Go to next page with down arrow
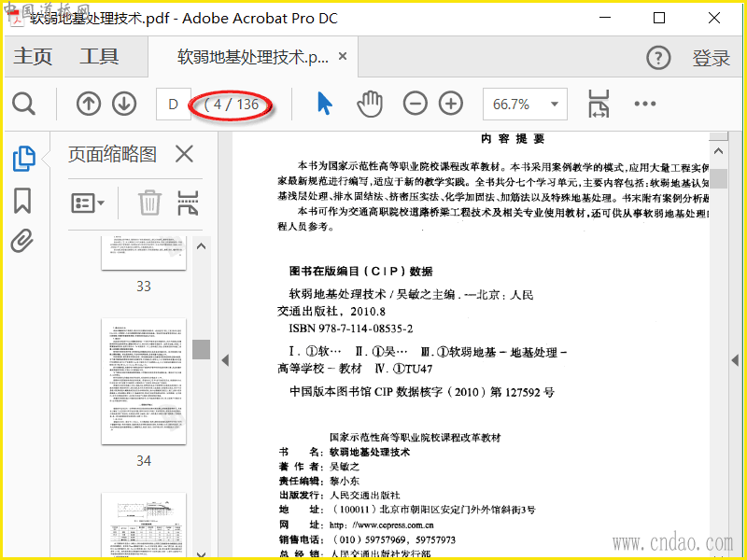Image resolution: width=747 pixels, height=560 pixels. (124, 104)
